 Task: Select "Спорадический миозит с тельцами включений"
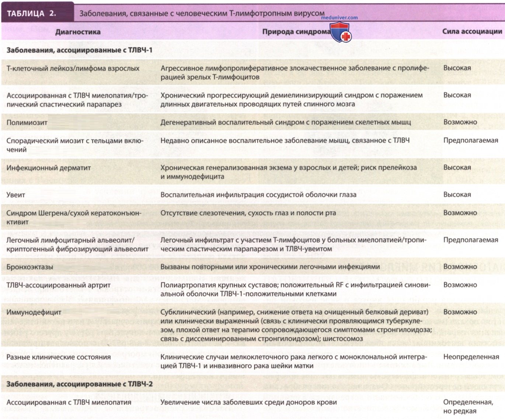75,145
